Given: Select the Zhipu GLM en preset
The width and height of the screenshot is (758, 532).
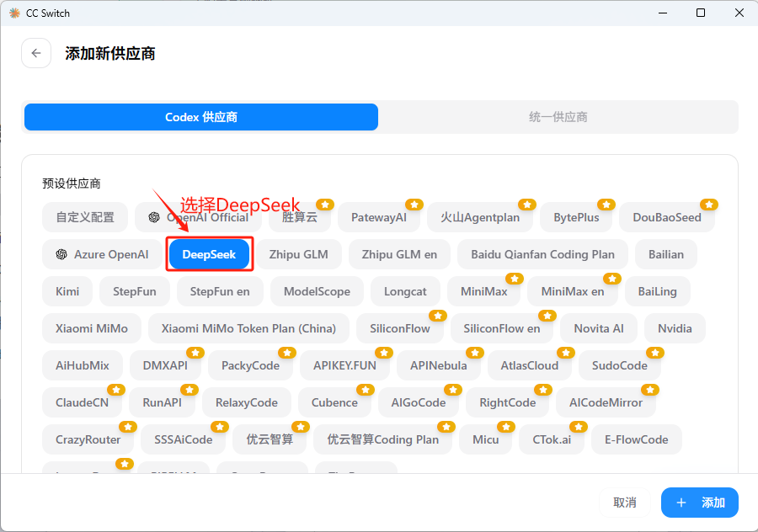Looking at the screenshot, I should [399, 254].
